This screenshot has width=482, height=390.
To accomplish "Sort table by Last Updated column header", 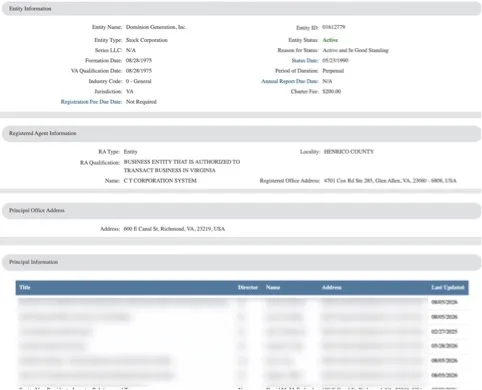I will point(448,288).
